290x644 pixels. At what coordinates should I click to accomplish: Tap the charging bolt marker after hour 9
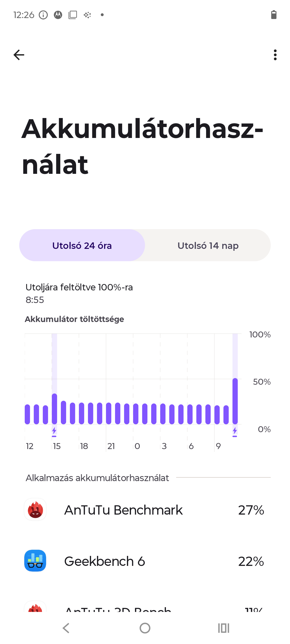235,432
